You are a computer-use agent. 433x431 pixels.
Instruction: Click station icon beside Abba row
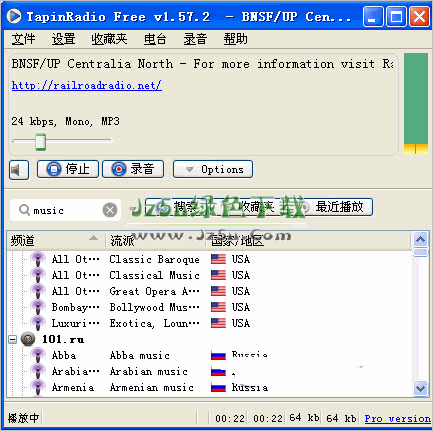click(x=38, y=355)
